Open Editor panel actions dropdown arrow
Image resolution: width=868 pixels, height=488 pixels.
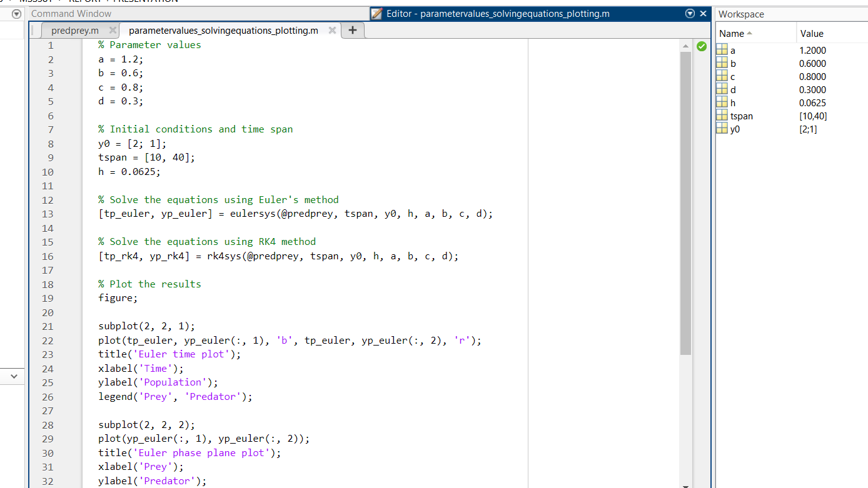690,13
